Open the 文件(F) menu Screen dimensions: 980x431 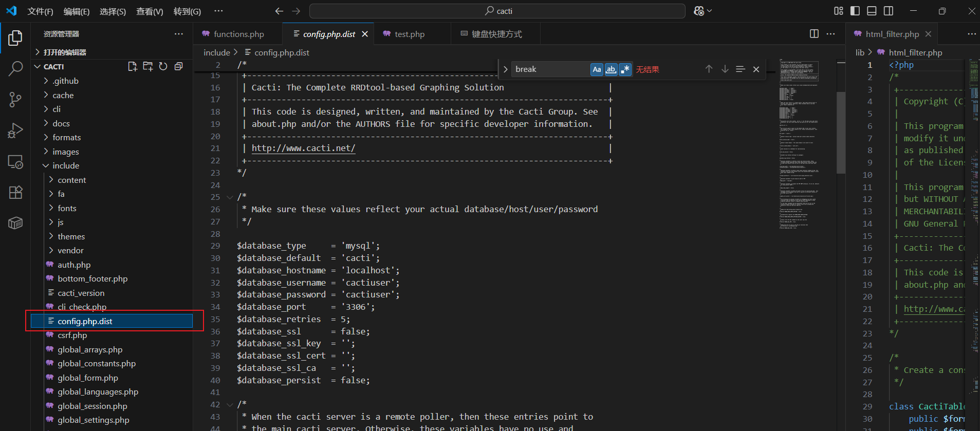(x=40, y=11)
